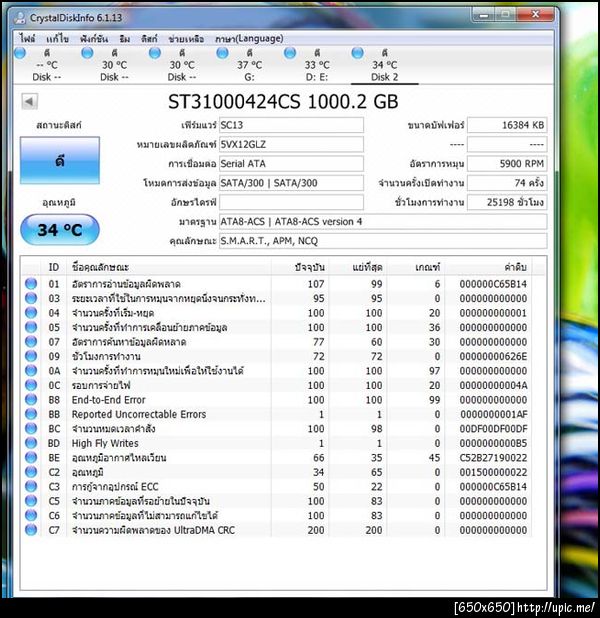This screenshot has height=618, width=600.
Task: Click the ชื่อคุณลักษณะ attribute name column header
Action: [x=169, y=267]
